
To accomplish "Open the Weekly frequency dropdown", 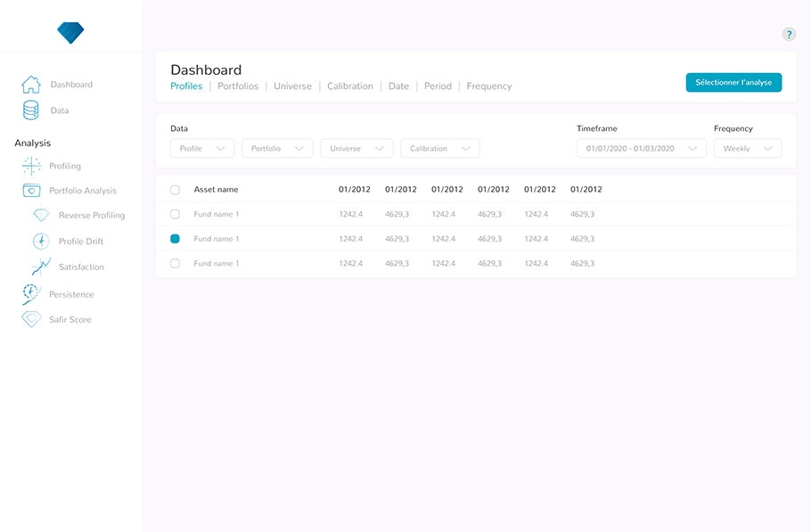I will (748, 149).
